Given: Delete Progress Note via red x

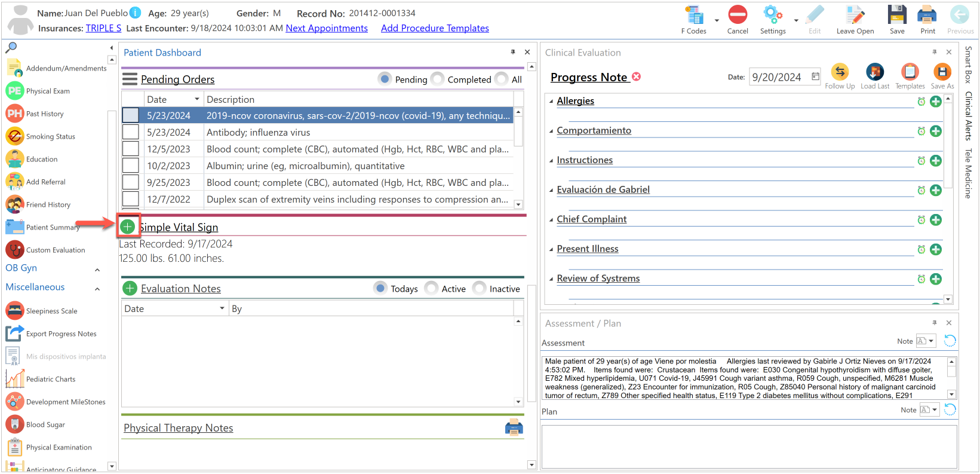Looking at the screenshot, I should (x=637, y=77).
